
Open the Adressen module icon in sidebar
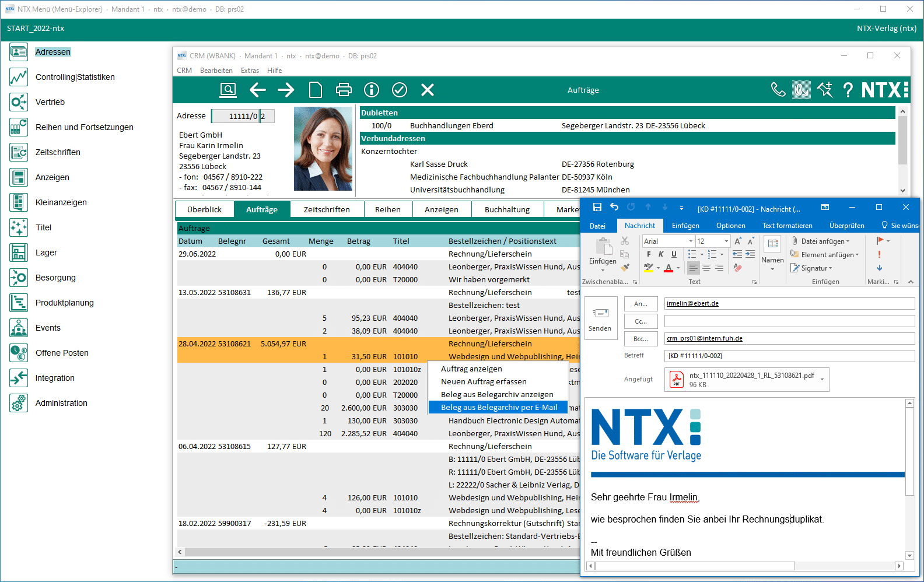(x=19, y=52)
